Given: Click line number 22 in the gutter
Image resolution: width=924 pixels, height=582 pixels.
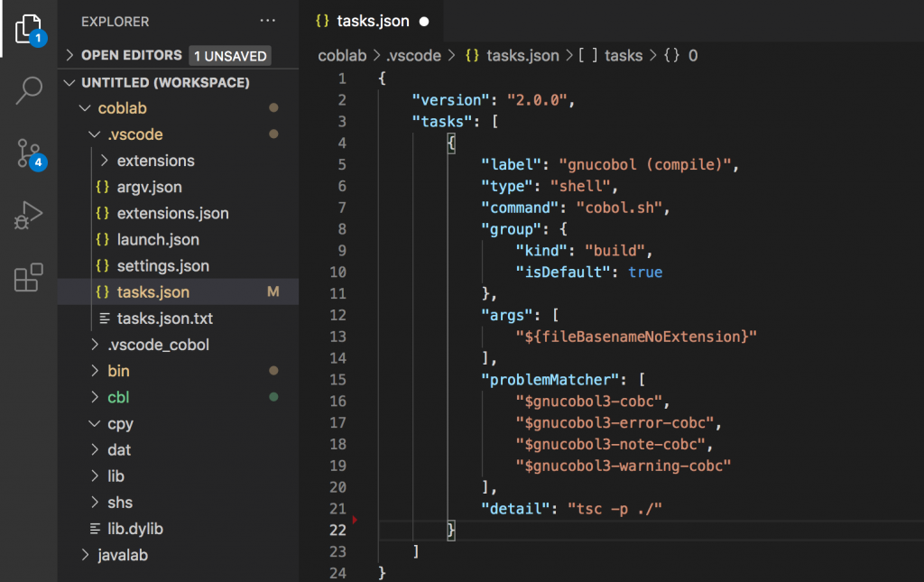Looking at the screenshot, I should coord(337,531).
